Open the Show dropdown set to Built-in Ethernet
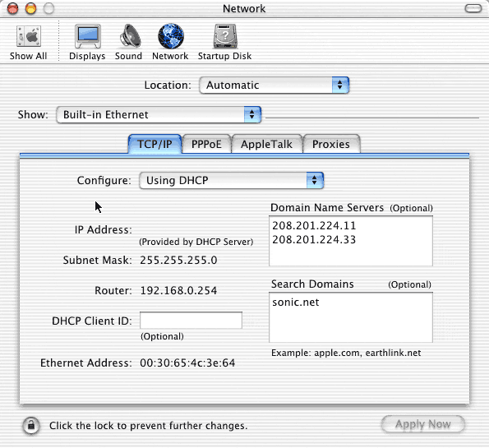The height and width of the screenshot is (448, 489). coord(159,115)
